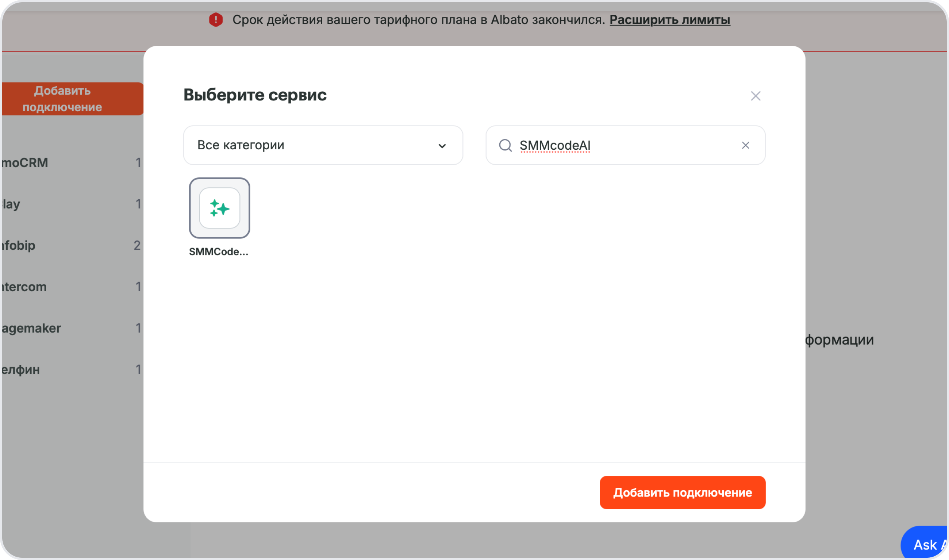Screen dimensions: 949x560
Task: Click the 'SMMCode...' service label
Action: 218,252
